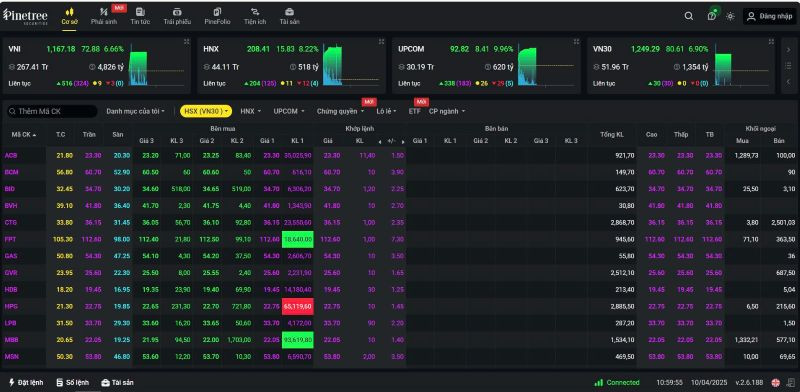Viewport: 800px width, 392px height.
Task: Select the ACB stock symbol
Action: point(11,155)
